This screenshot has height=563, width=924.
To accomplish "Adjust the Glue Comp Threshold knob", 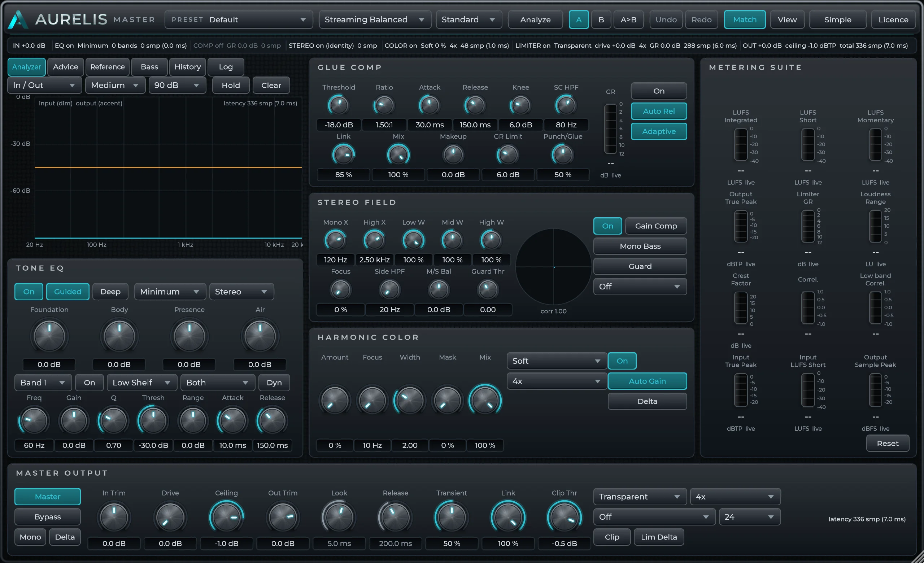I will point(338,105).
